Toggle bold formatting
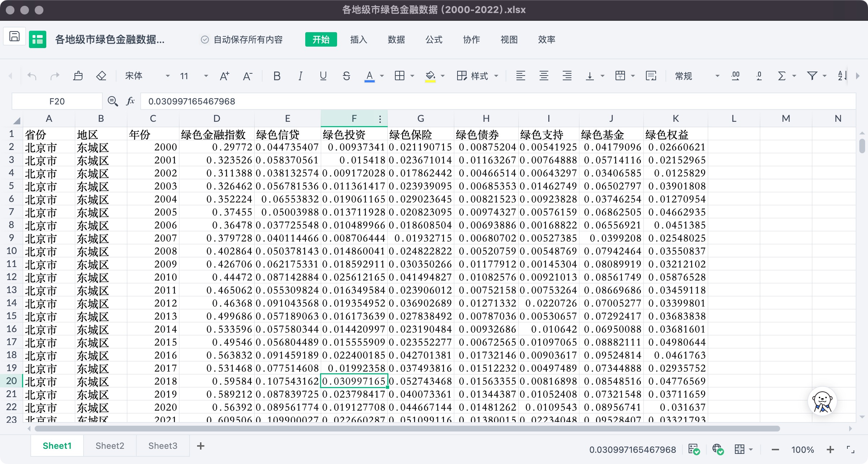Image resolution: width=868 pixels, height=464 pixels. coord(277,76)
